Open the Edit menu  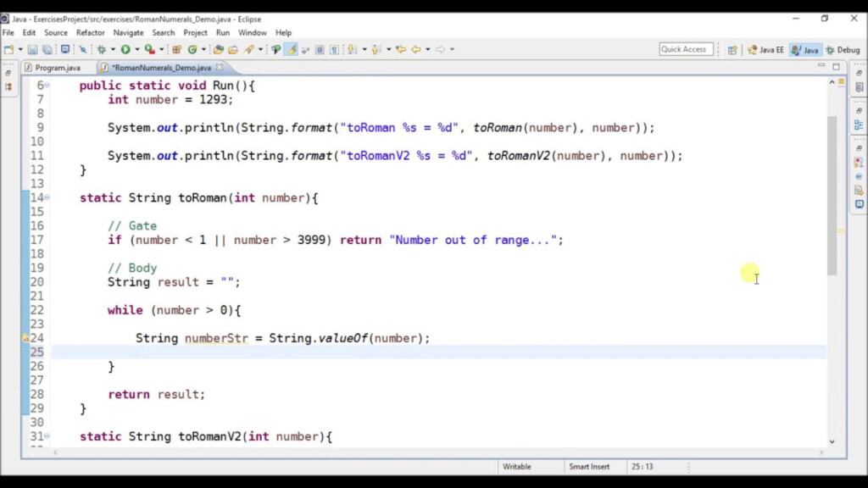(29, 33)
